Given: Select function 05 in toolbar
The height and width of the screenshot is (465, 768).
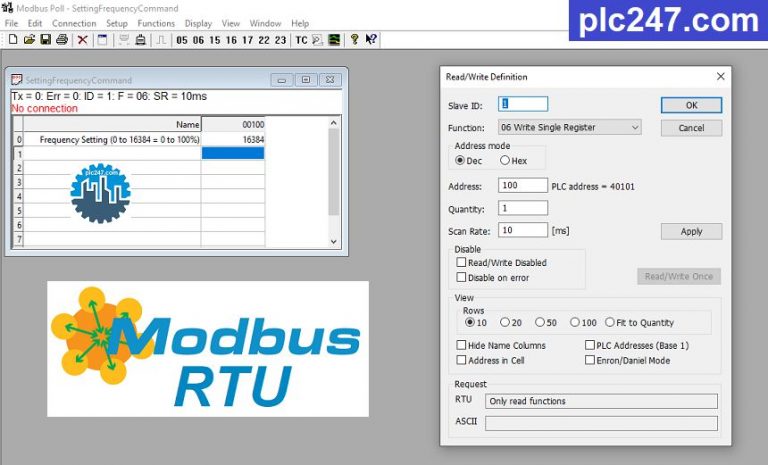Looking at the screenshot, I should pyautogui.click(x=182, y=40).
